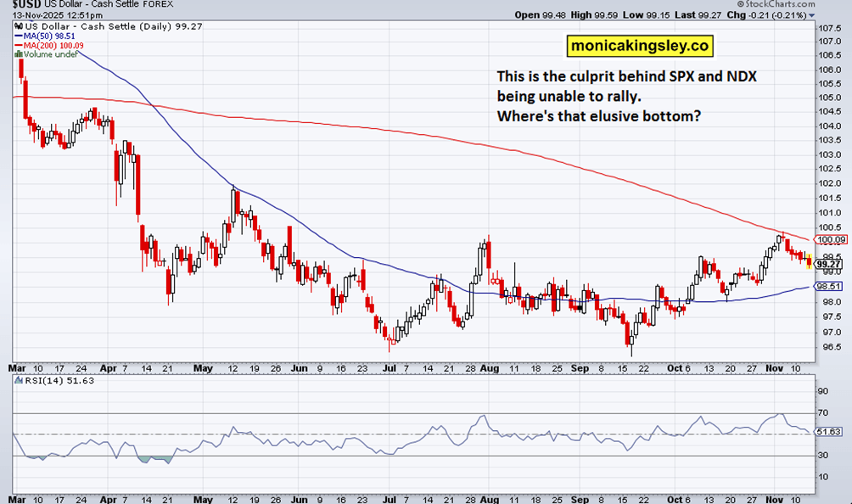
Task: Click 'Aug' on the RSI panel date axis
Action: [x=489, y=500]
